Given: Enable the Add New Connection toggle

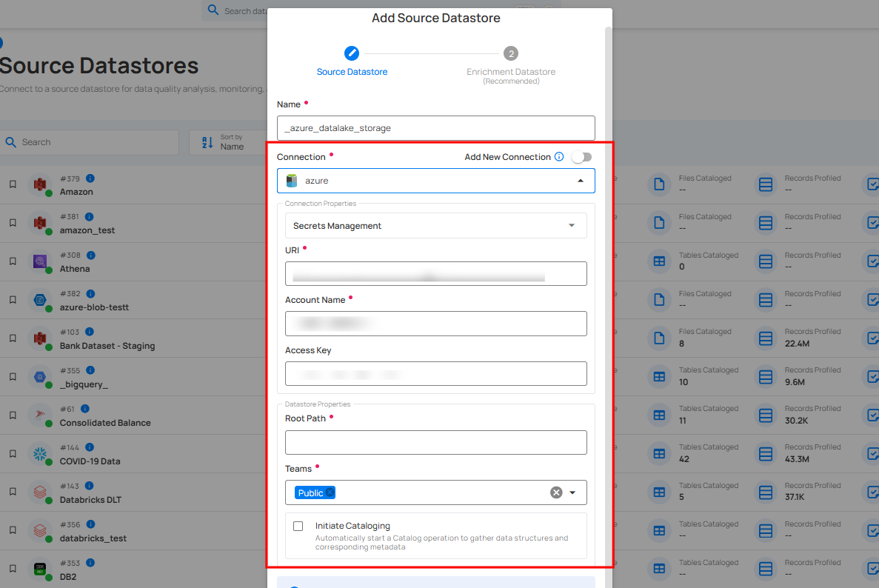Looking at the screenshot, I should coord(581,156).
